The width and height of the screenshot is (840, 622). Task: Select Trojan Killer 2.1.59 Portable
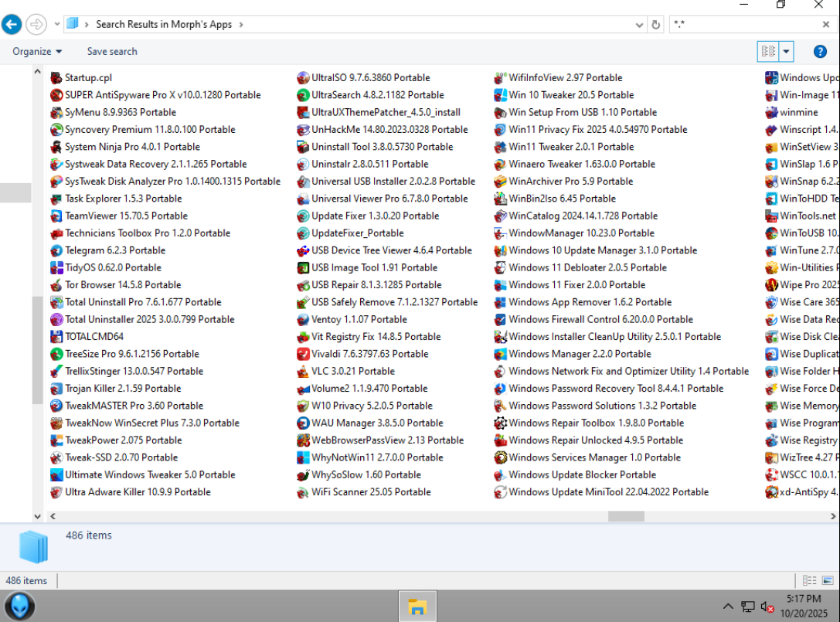tap(116, 389)
